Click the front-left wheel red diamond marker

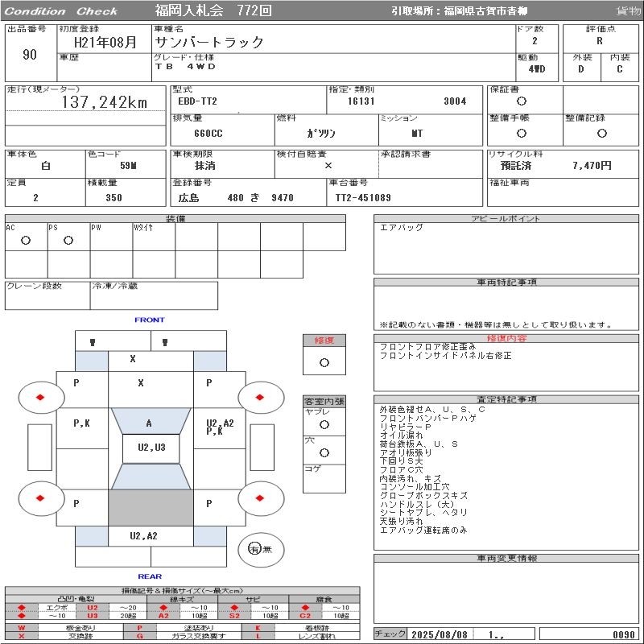(x=41, y=397)
